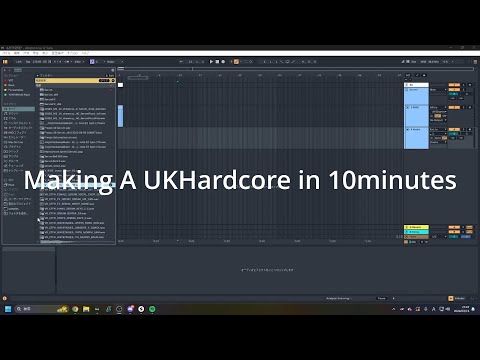480x360 pixels.
Task: Select the 2 MIDI track header
Action: pos(417,116)
